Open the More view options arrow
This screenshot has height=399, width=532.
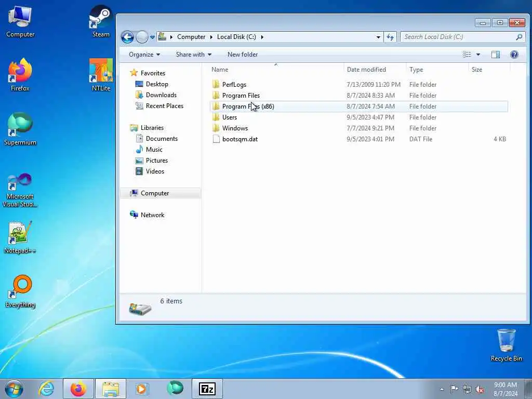point(478,55)
